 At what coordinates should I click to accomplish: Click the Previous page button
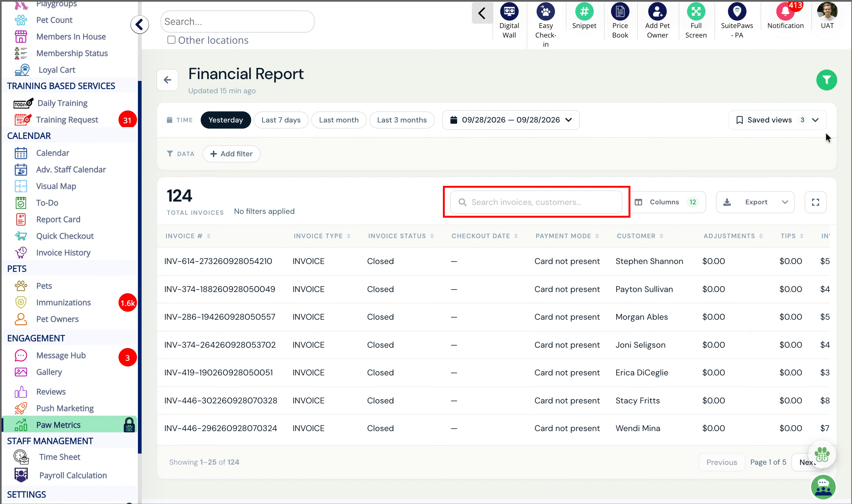(721, 462)
